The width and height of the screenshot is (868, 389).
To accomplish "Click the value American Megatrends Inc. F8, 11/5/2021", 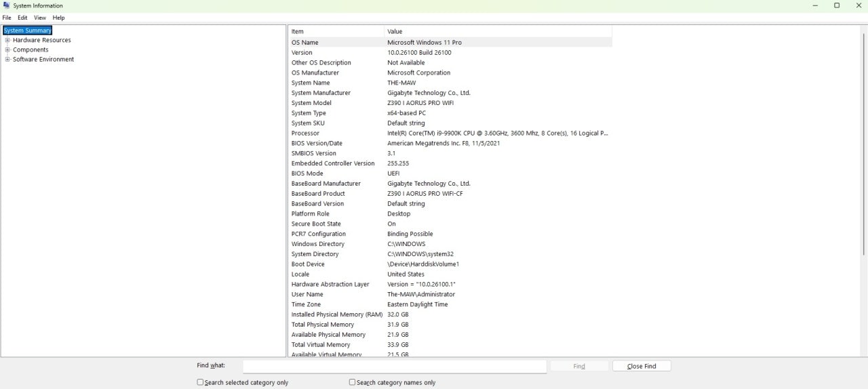I will (x=443, y=143).
